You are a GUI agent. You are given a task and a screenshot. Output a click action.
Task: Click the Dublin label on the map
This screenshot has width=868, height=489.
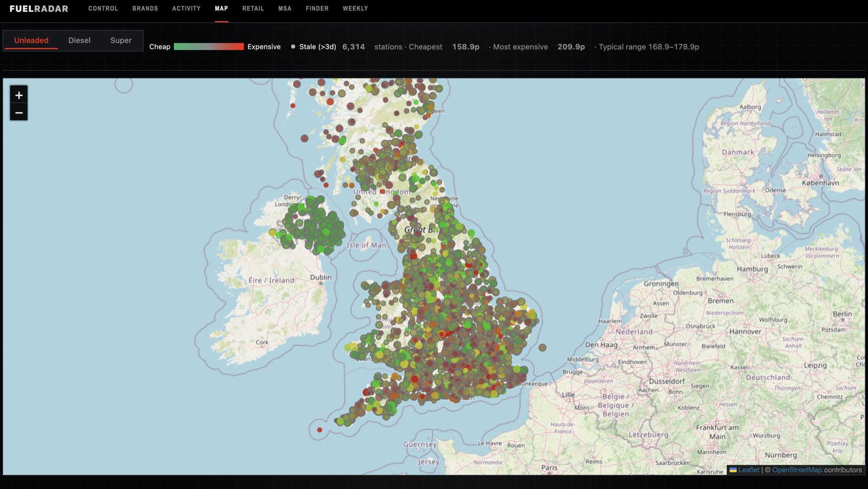(321, 277)
